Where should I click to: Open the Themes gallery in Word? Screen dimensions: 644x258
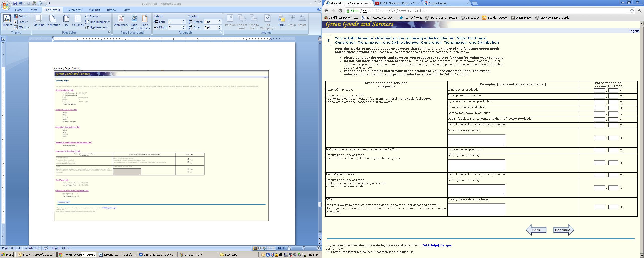tap(7, 21)
